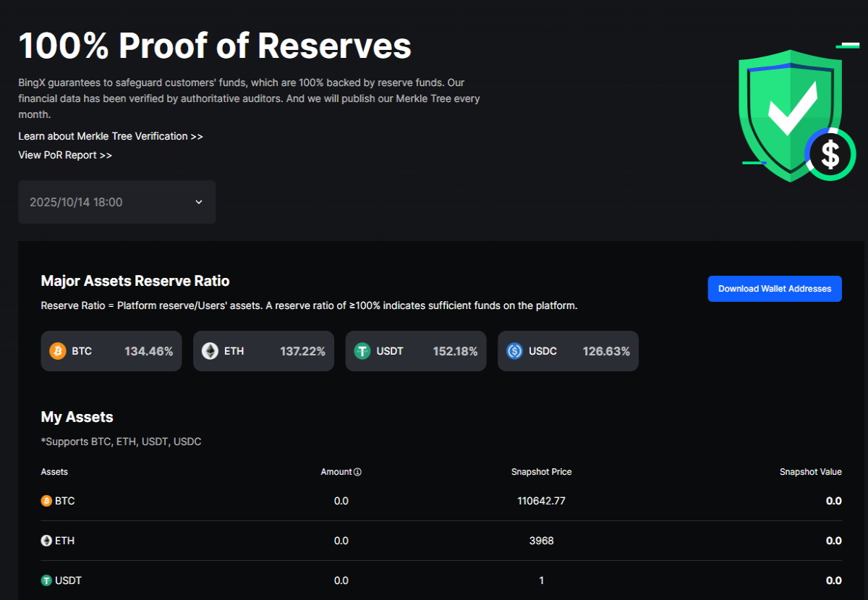Click the BTC amount 0.0 cell
The image size is (868, 600).
click(x=341, y=501)
